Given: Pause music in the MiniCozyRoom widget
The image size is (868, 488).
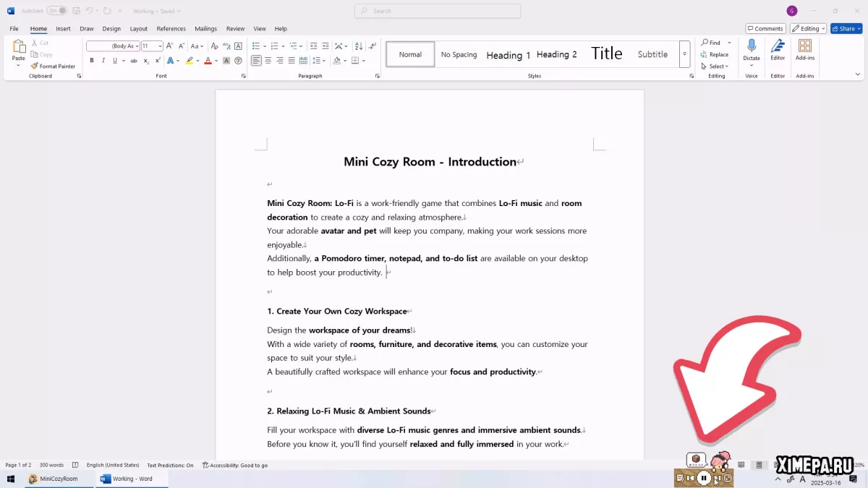Looking at the screenshot, I should click(x=704, y=478).
